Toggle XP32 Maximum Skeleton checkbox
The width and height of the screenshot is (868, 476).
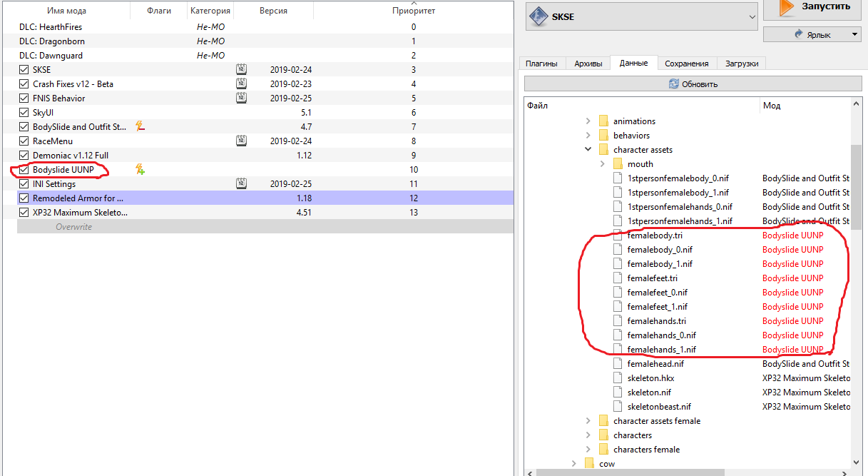pos(24,212)
